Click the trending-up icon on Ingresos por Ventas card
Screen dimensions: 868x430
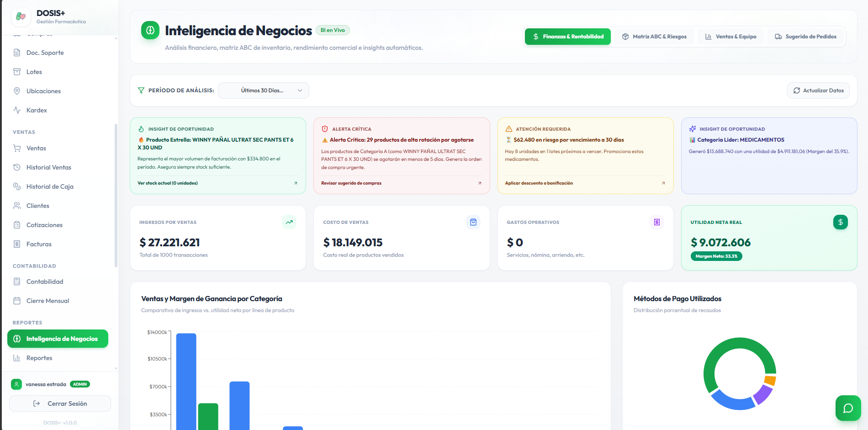point(289,222)
